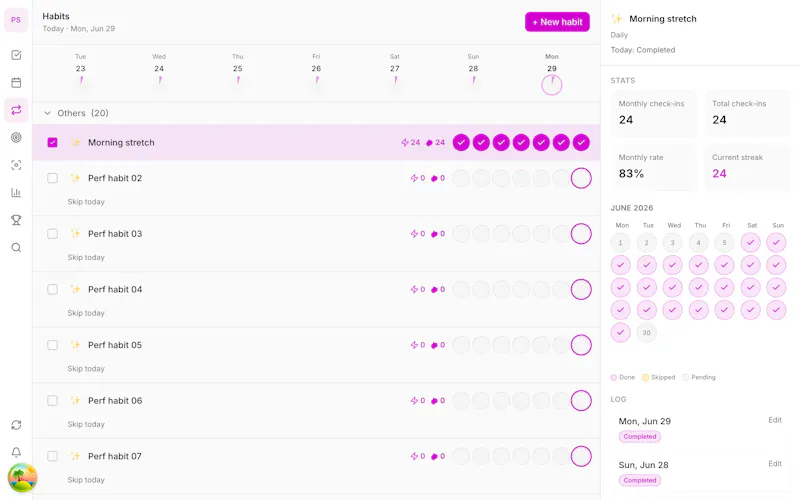
Task: Click the Pending legend swatch
Action: tap(686, 378)
